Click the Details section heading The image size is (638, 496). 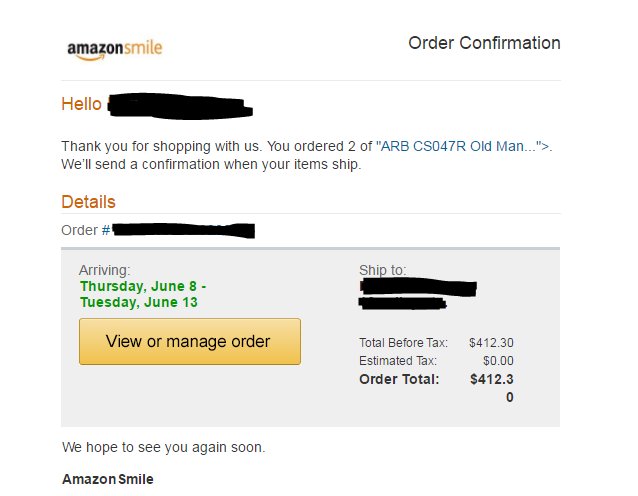(x=88, y=202)
